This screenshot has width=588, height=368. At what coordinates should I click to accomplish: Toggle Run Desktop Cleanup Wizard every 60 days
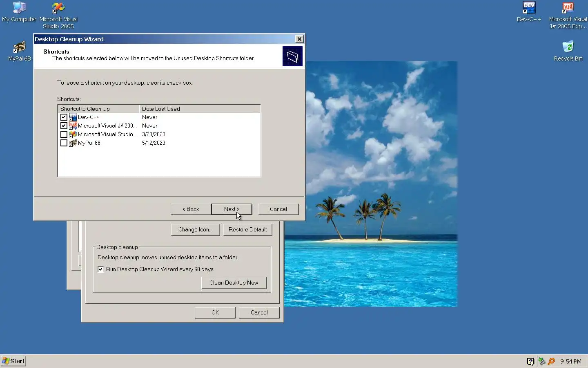[x=100, y=269]
